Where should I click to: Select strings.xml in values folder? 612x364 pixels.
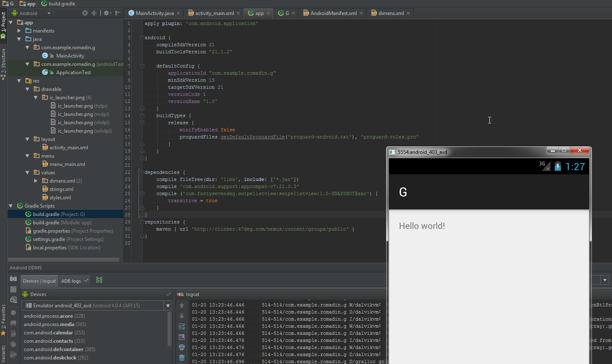pyautogui.click(x=61, y=189)
